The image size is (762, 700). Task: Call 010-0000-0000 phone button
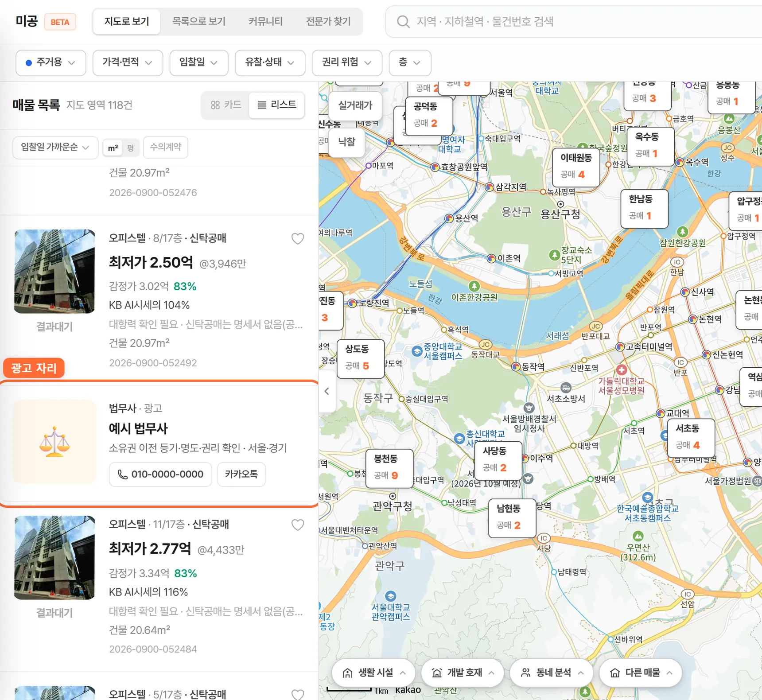(x=160, y=474)
